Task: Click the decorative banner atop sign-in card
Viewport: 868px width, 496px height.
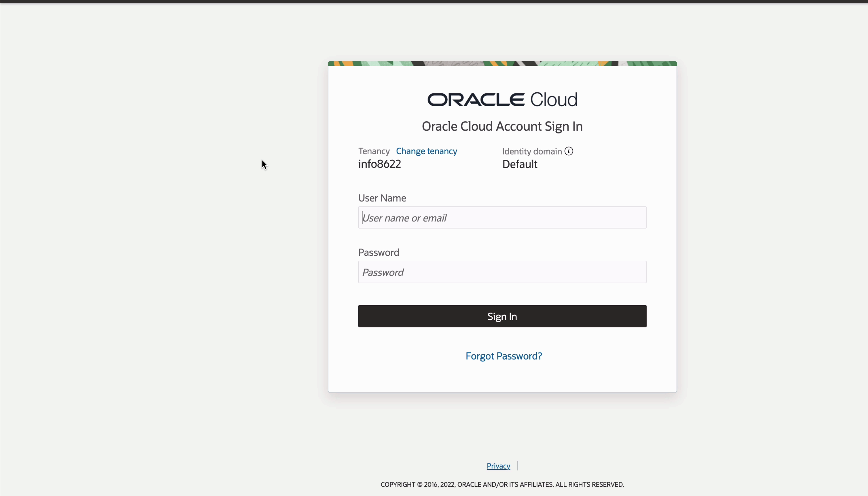Action: pos(502,64)
